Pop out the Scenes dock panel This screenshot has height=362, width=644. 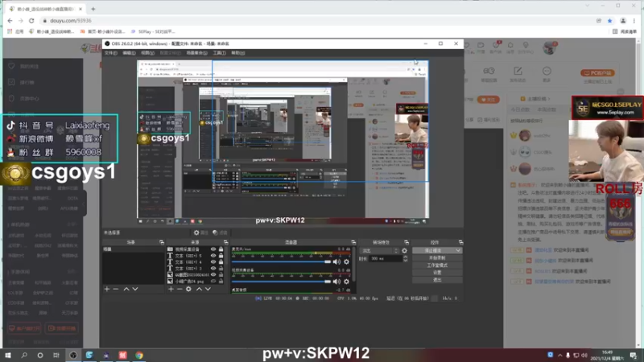(162, 243)
